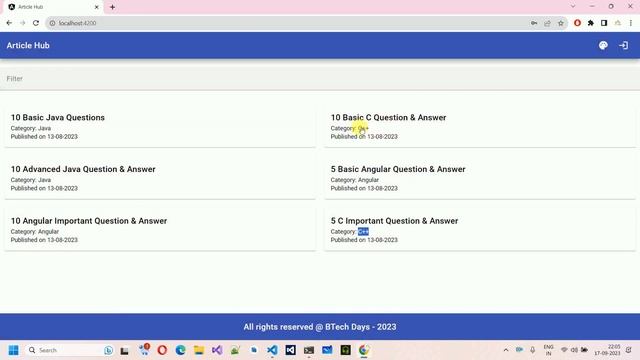Open the theme palette icon in Article Hub header
Viewport: 640px width, 360px height.
[603, 45]
